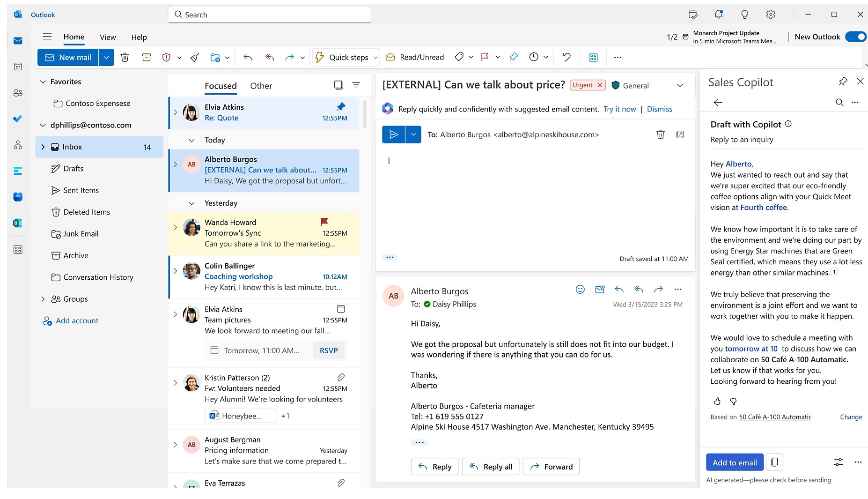Open Honeybee Word attachment

tap(240, 416)
